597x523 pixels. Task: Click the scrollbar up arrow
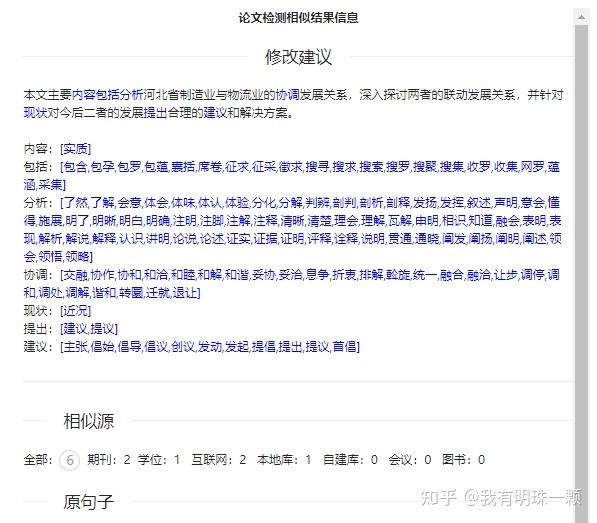click(581, 17)
